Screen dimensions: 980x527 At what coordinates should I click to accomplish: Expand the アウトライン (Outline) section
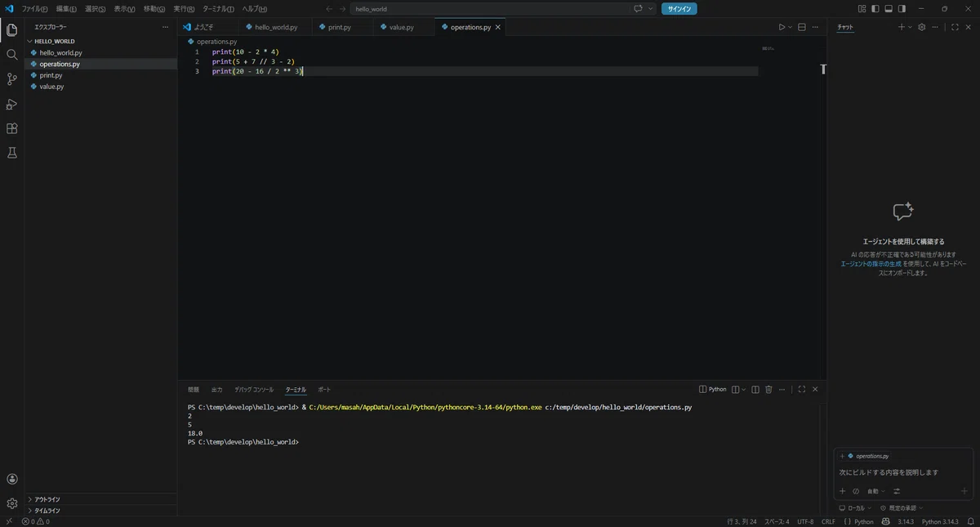pos(101,499)
